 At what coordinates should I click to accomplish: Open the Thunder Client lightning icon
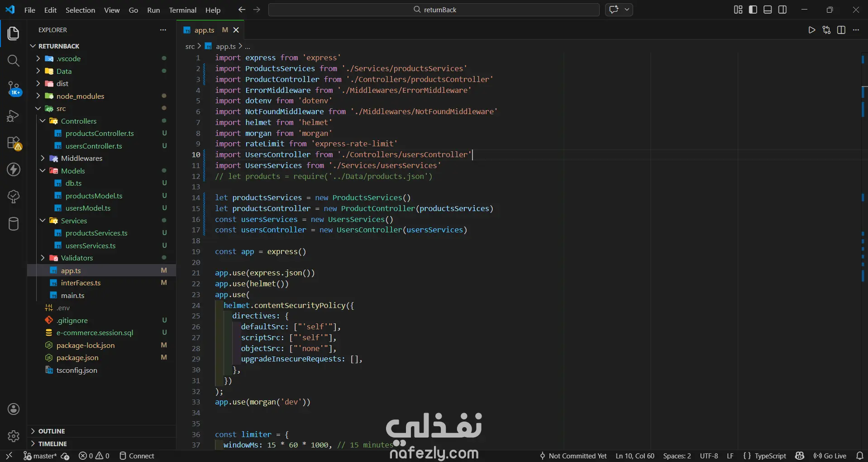pos(14,169)
